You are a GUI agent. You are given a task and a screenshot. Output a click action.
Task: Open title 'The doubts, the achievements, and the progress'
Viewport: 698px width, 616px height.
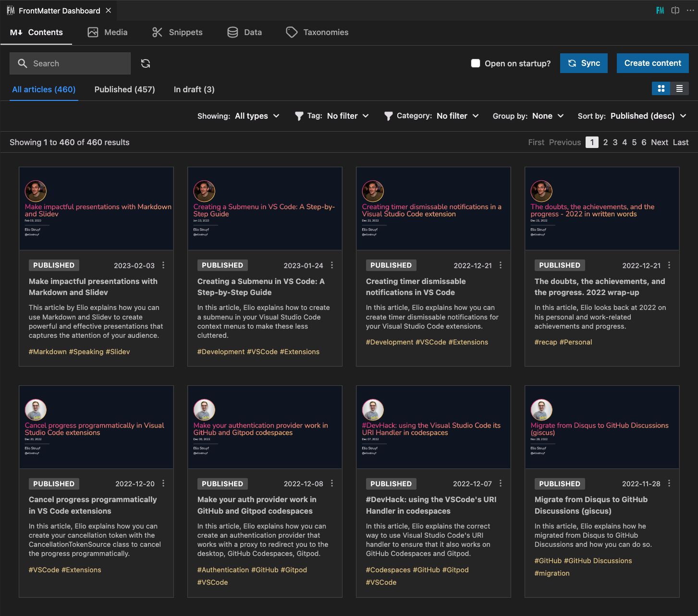600,287
